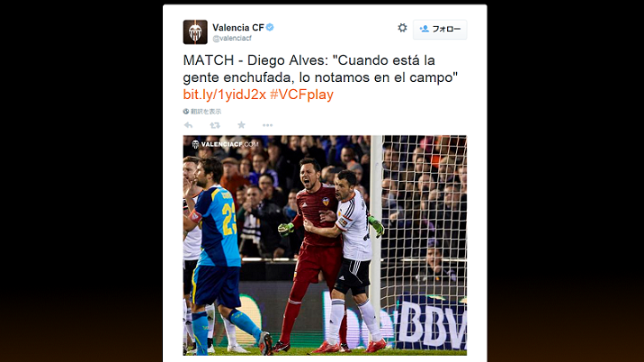Click the add-person icon on Follow button
644x362 pixels.
click(x=425, y=29)
